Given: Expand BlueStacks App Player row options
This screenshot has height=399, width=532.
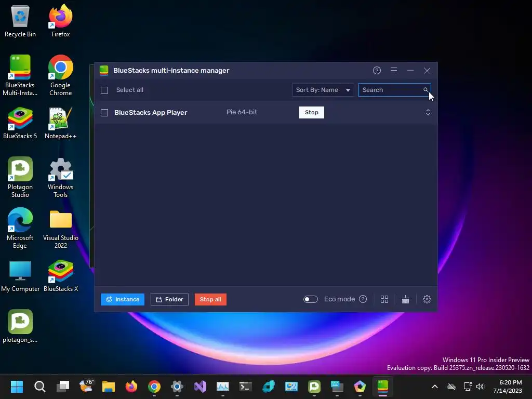Looking at the screenshot, I should click(428, 112).
